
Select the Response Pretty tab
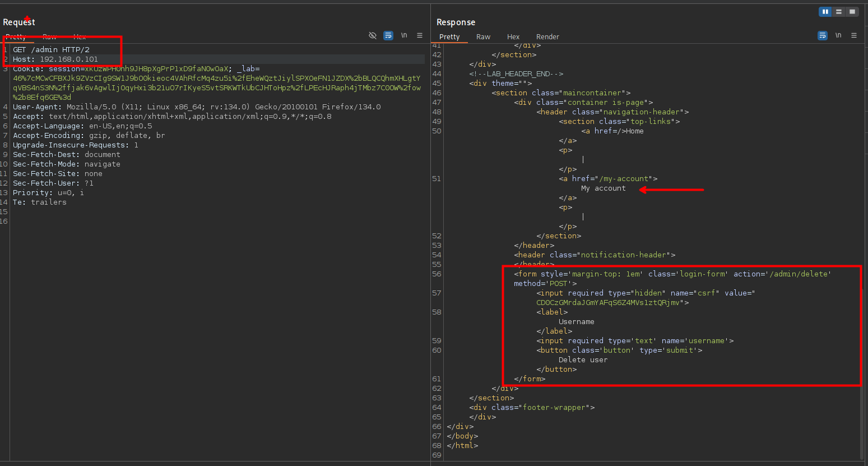(x=449, y=37)
